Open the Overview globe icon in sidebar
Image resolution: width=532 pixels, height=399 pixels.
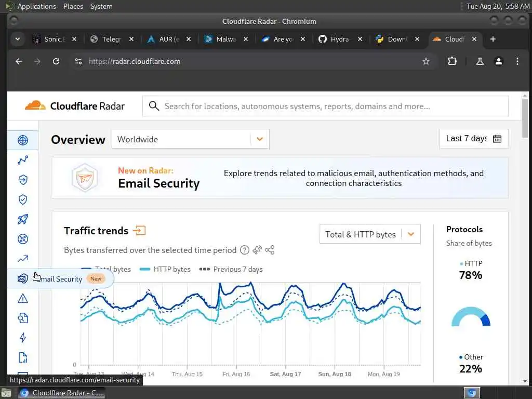pyautogui.click(x=23, y=140)
